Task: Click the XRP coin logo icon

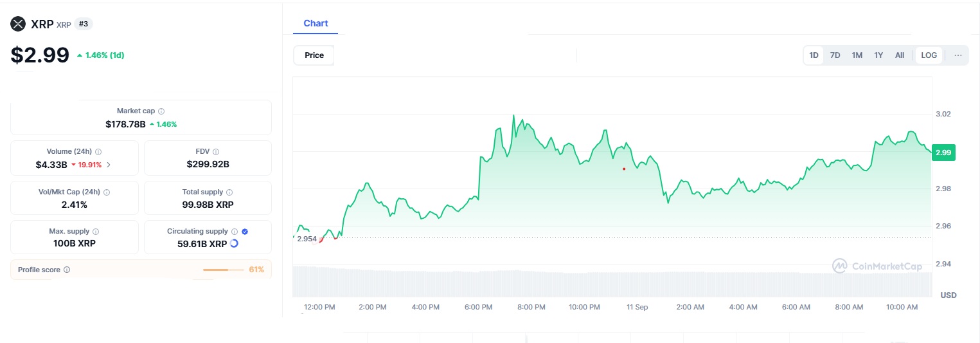Action: click(x=18, y=24)
